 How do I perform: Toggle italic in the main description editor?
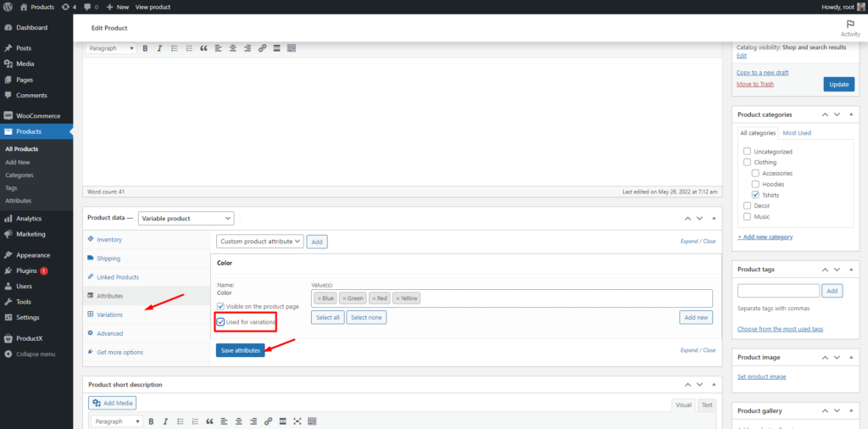pos(159,48)
